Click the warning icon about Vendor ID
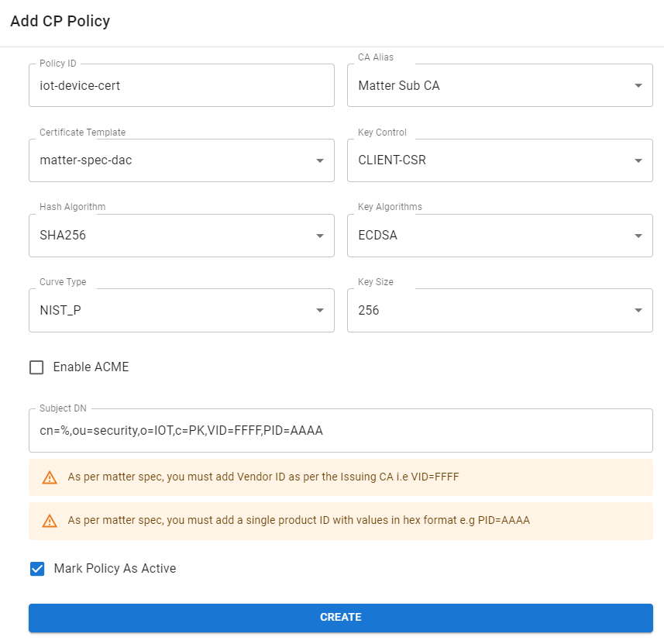664x644 pixels. pyautogui.click(x=50, y=478)
